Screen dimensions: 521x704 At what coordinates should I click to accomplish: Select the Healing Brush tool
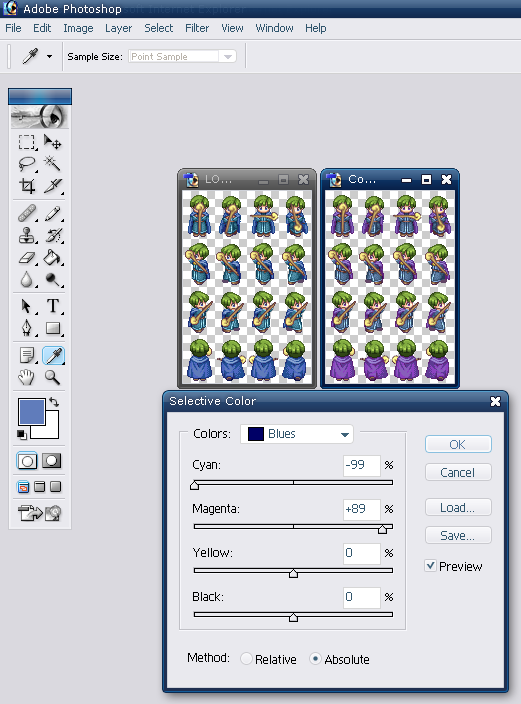pos(27,213)
